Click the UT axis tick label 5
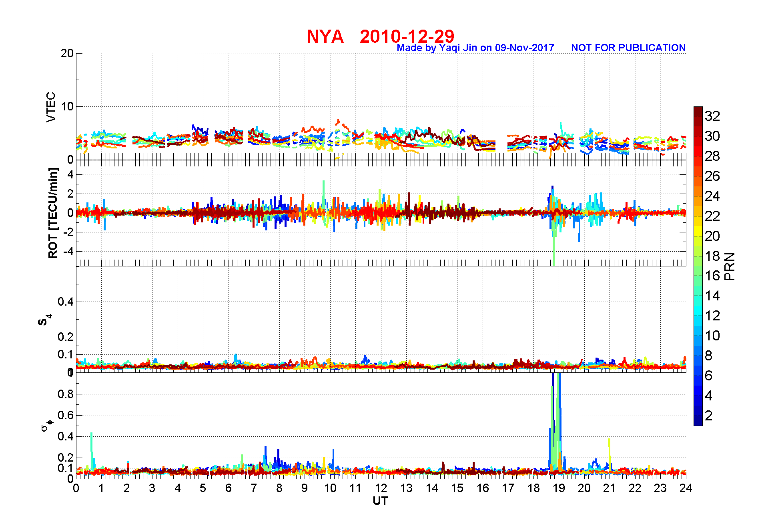 pyautogui.click(x=203, y=488)
